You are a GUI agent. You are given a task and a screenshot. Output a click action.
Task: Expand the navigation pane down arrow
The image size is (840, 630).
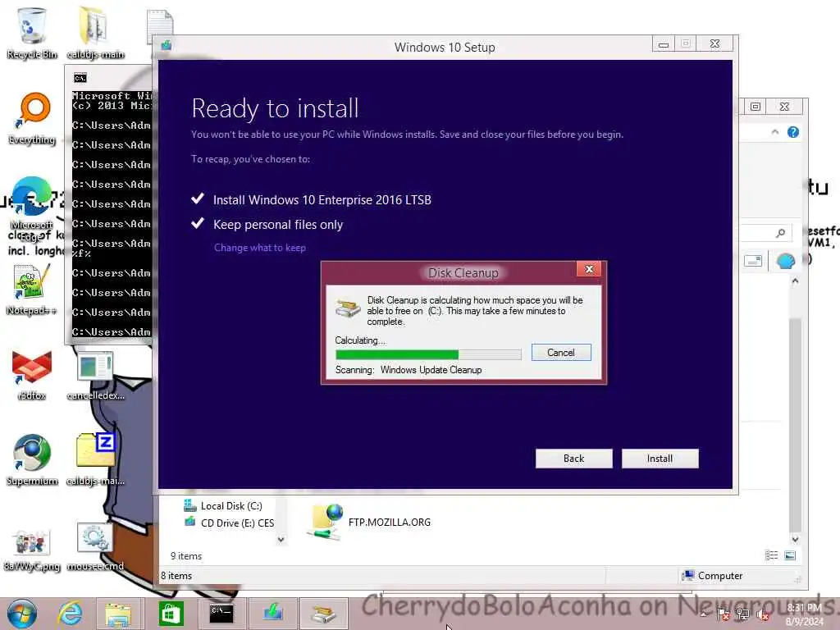(x=281, y=540)
